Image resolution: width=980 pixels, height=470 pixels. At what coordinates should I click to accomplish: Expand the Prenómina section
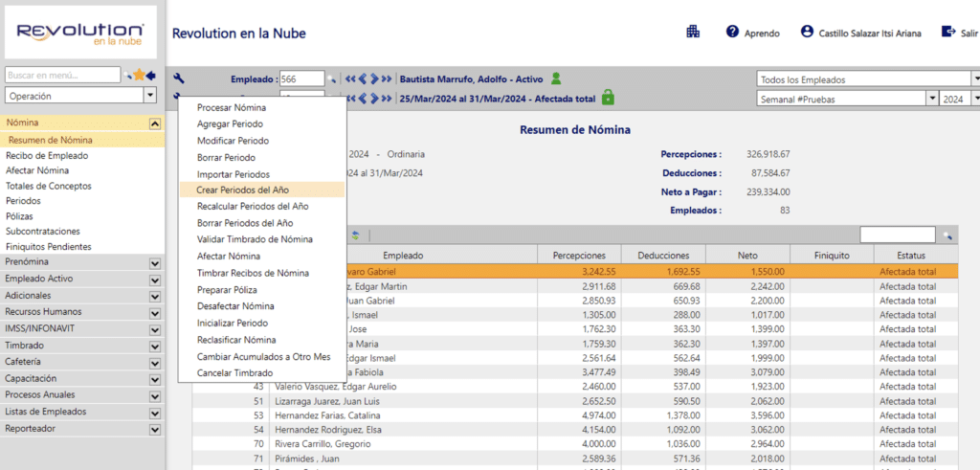click(154, 261)
